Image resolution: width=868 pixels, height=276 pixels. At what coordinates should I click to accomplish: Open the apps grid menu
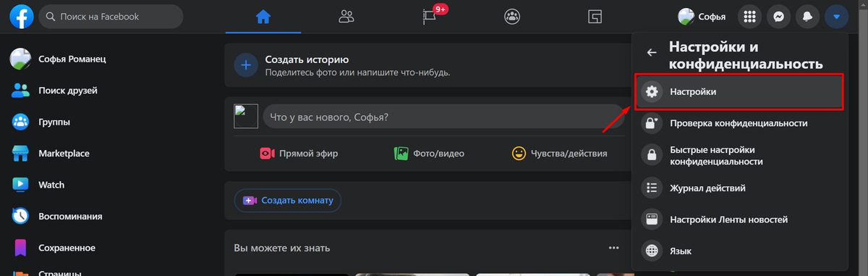(750, 16)
